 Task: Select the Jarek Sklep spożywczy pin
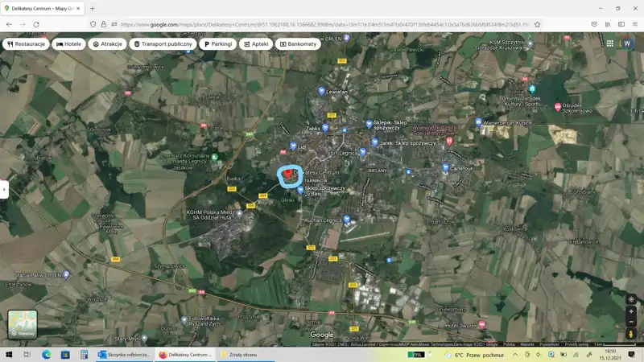374,142
